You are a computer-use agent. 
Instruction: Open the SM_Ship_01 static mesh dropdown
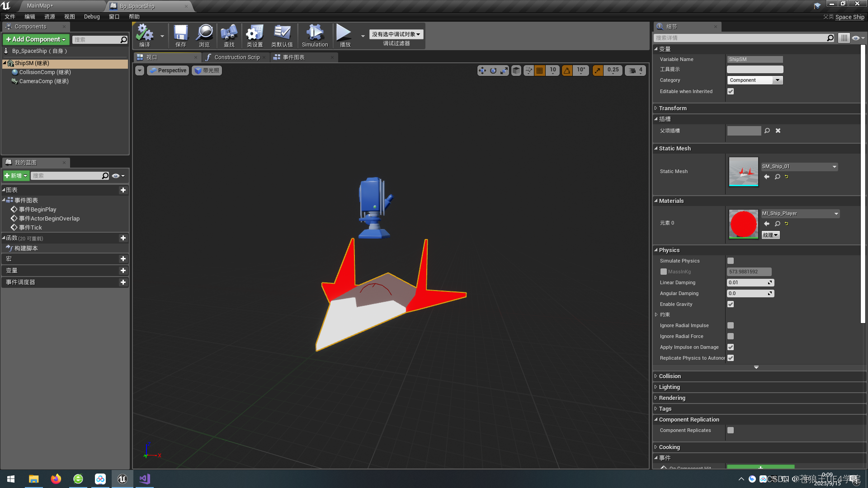coord(799,167)
